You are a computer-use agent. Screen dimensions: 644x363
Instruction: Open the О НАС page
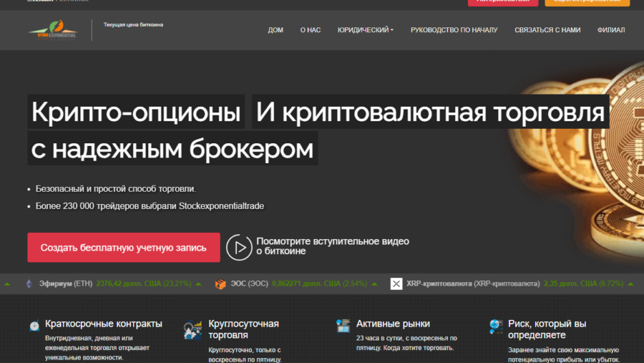310,30
